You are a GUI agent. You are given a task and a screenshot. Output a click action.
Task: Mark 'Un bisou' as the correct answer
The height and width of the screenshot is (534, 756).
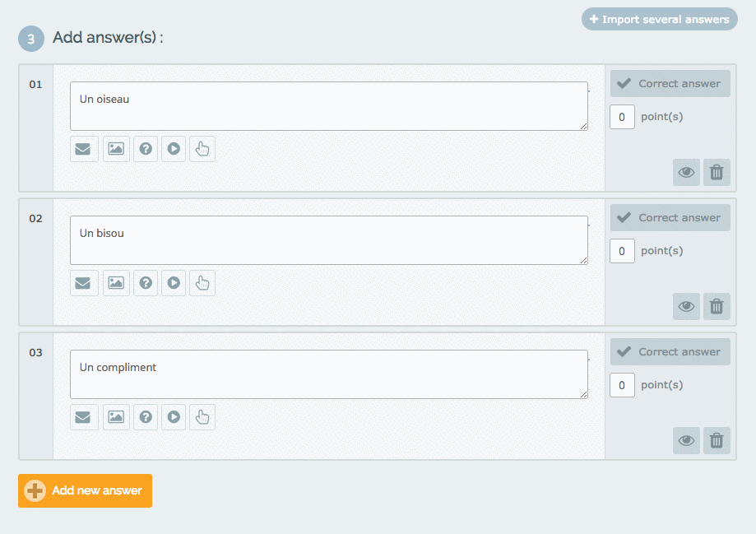pyautogui.click(x=670, y=217)
